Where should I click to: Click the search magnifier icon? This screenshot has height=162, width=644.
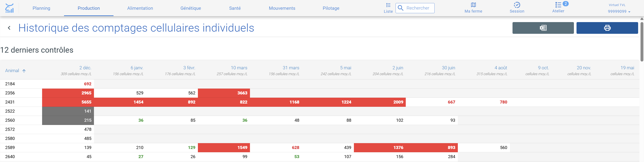point(401,8)
